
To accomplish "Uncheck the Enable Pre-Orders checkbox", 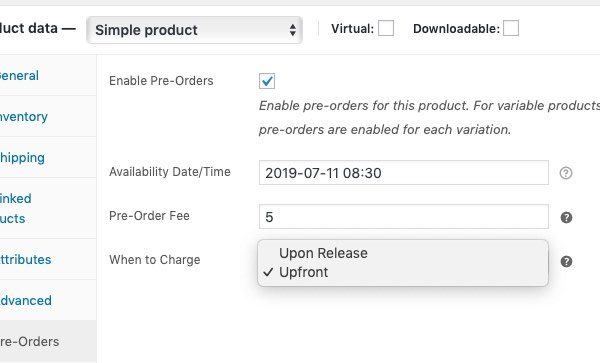I will click(x=267, y=81).
